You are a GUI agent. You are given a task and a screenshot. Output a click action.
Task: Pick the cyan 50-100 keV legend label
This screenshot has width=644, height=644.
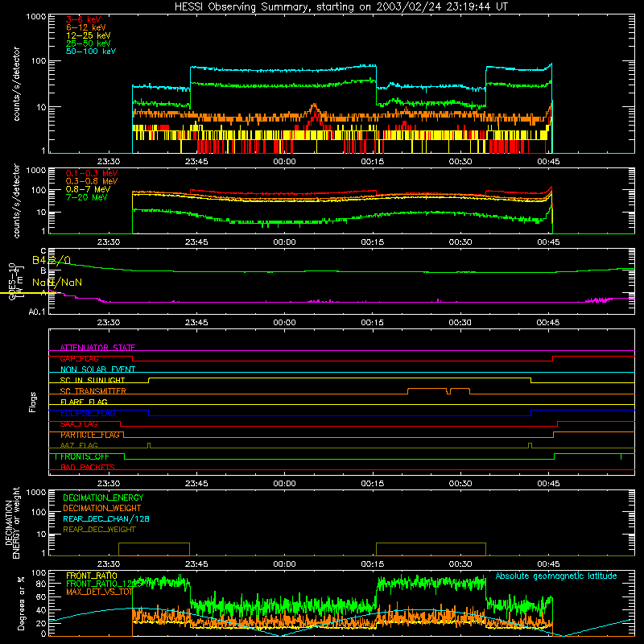(91, 52)
